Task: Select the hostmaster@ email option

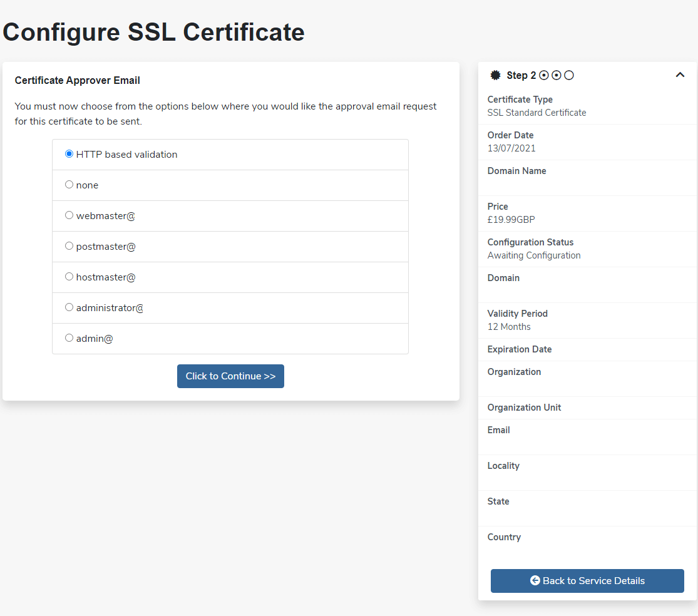Action: pyautogui.click(x=69, y=276)
